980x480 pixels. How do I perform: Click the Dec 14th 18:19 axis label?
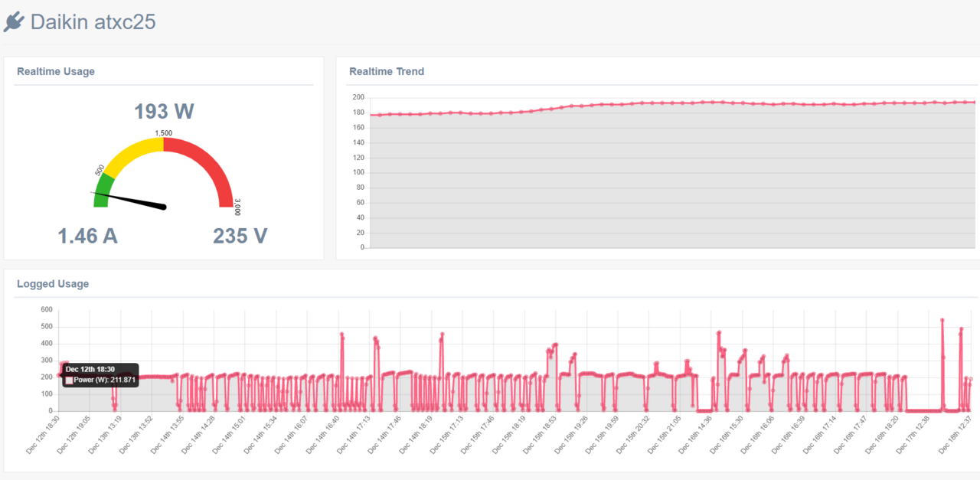414,435
